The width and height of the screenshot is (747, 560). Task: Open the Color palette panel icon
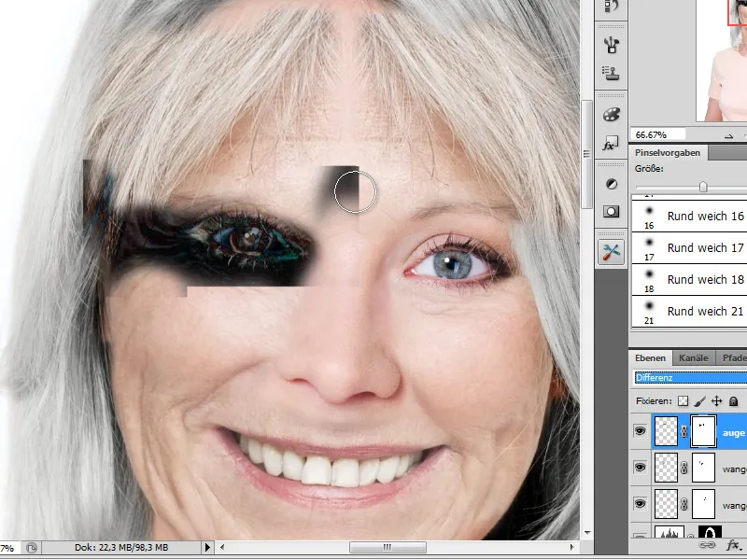pyautogui.click(x=612, y=114)
